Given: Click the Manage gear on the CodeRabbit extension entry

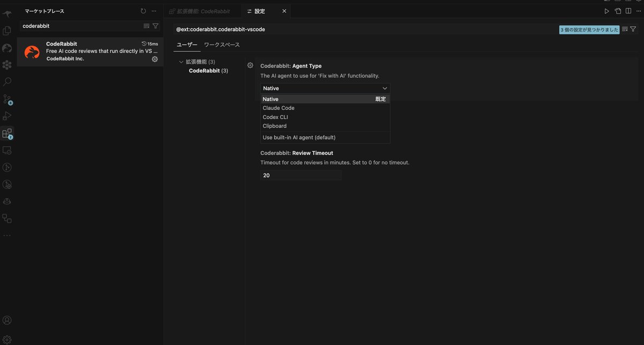Looking at the screenshot, I should tap(155, 59).
